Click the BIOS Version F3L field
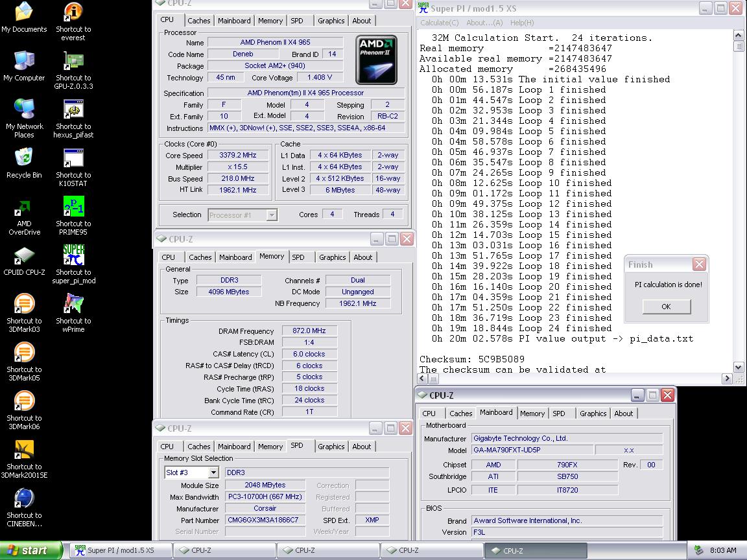 567,532
